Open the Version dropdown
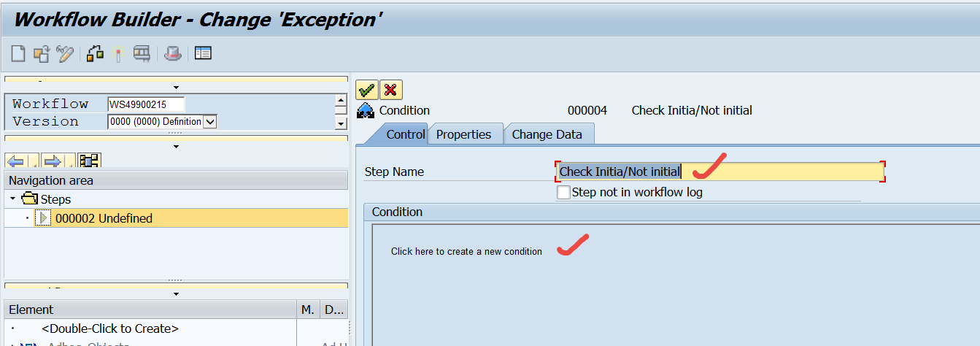Screen dimensions: 980x346 pos(210,121)
